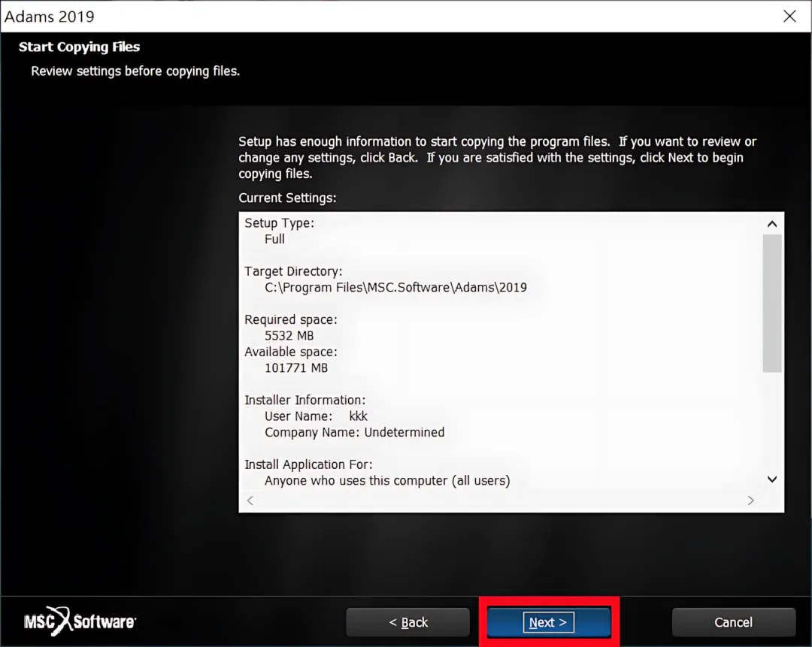The height and width of the screenshot is (647, 812).
Task: Click the 'Required space:' label
Action: click(x=290, y=319)
